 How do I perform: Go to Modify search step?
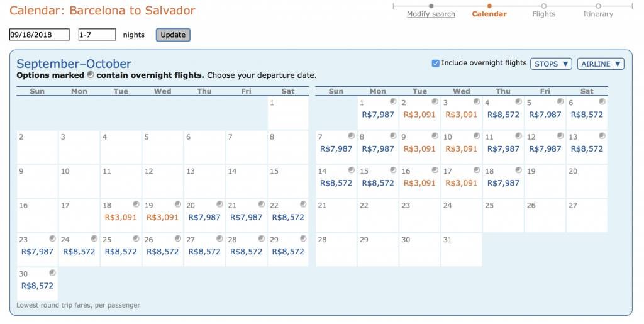tap(431, 14)
